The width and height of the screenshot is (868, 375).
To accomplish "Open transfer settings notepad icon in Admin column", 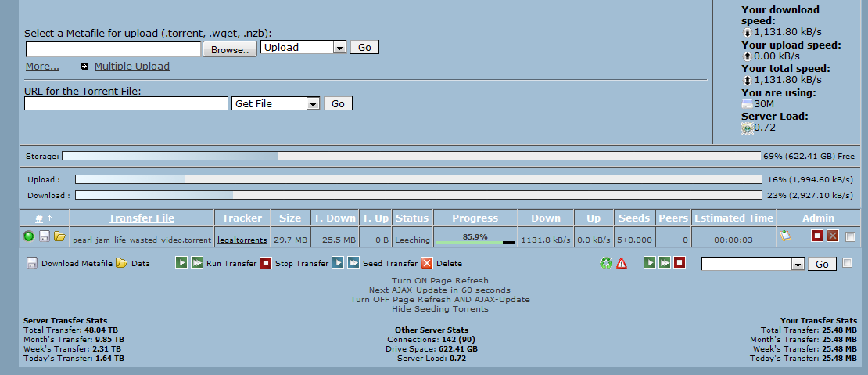I will pos(785,236).
